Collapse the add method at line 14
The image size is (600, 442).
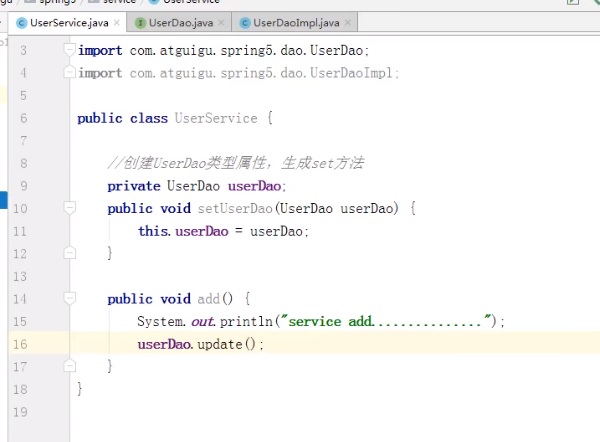click(69, 298)
